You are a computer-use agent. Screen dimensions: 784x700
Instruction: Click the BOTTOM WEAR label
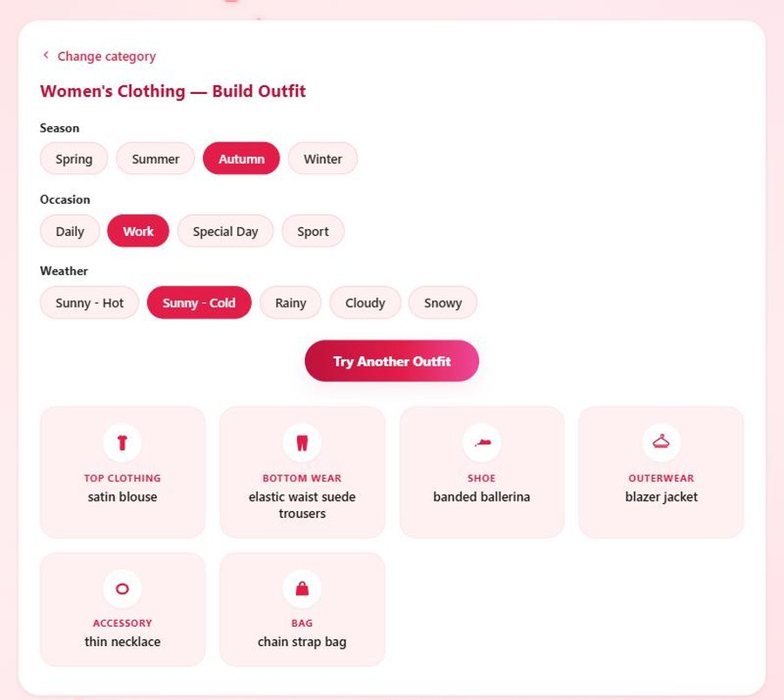tap(302, 478)
